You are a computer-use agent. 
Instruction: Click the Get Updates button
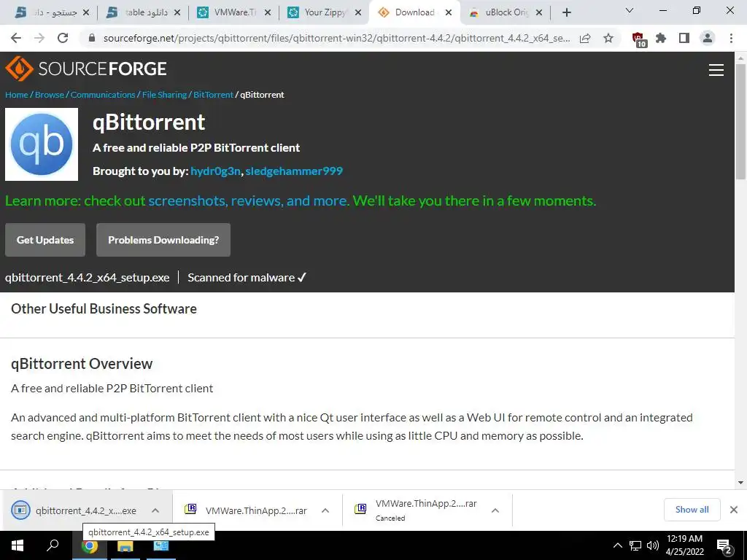45,240
